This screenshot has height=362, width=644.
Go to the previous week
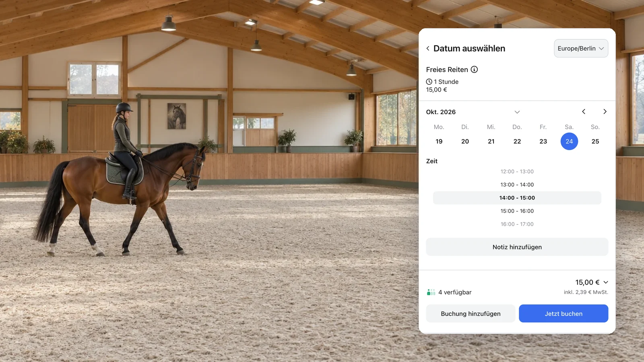pos(584,111)
